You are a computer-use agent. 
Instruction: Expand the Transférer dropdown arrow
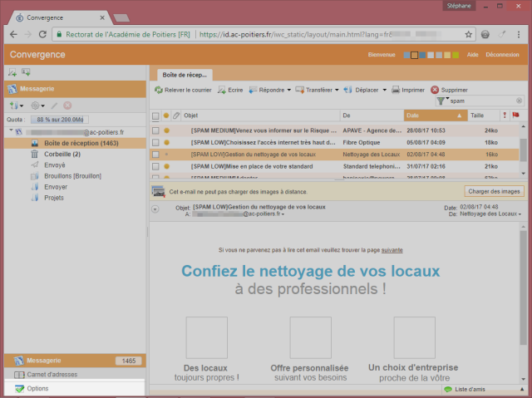337,90
